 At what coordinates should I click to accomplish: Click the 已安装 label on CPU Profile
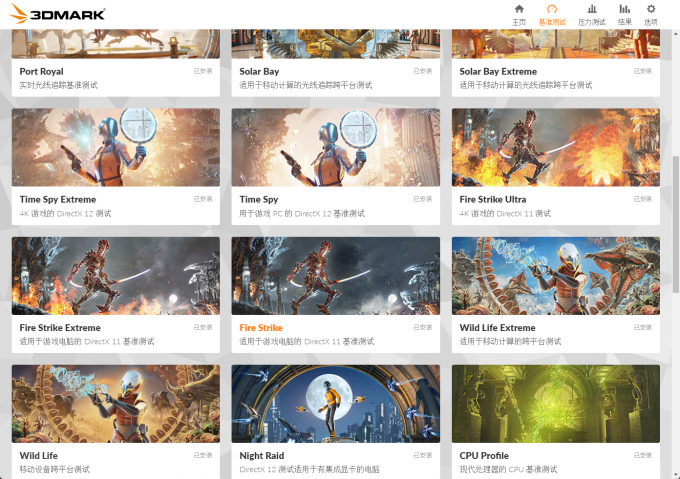[642, 455]
